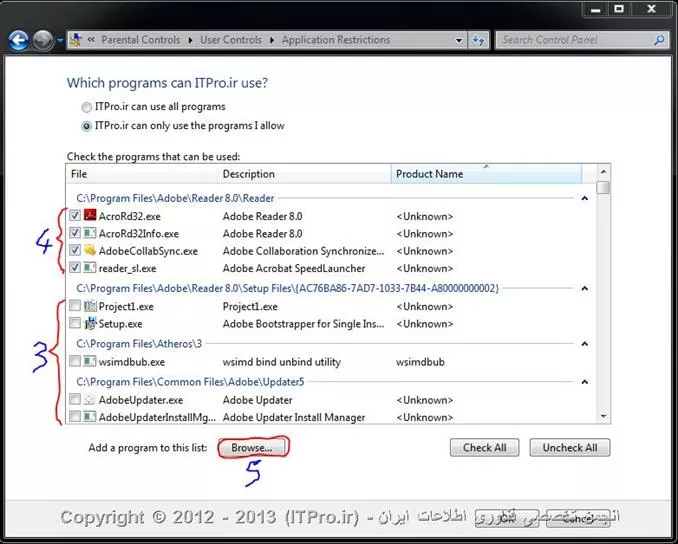Viewport: 678px width, 544px height.
Task: Click the 'wsimdbub' product name cell
Action: [x=420, y=362]
